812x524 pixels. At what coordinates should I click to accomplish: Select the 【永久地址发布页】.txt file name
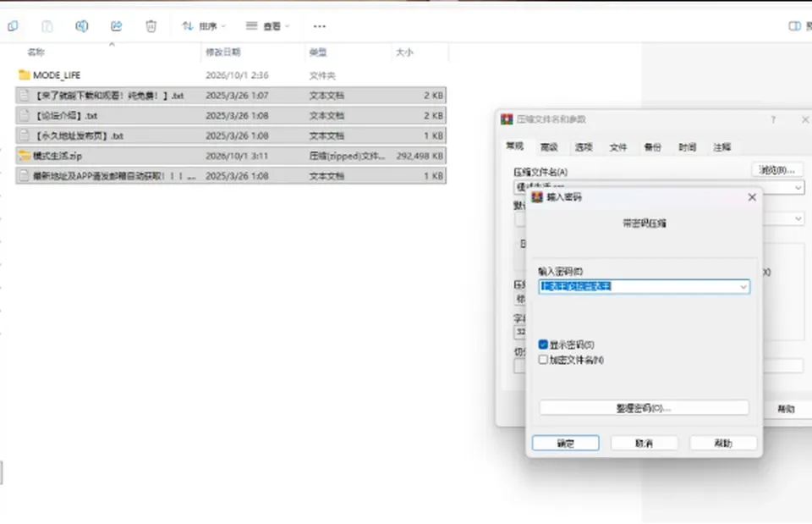click(79, 135)
